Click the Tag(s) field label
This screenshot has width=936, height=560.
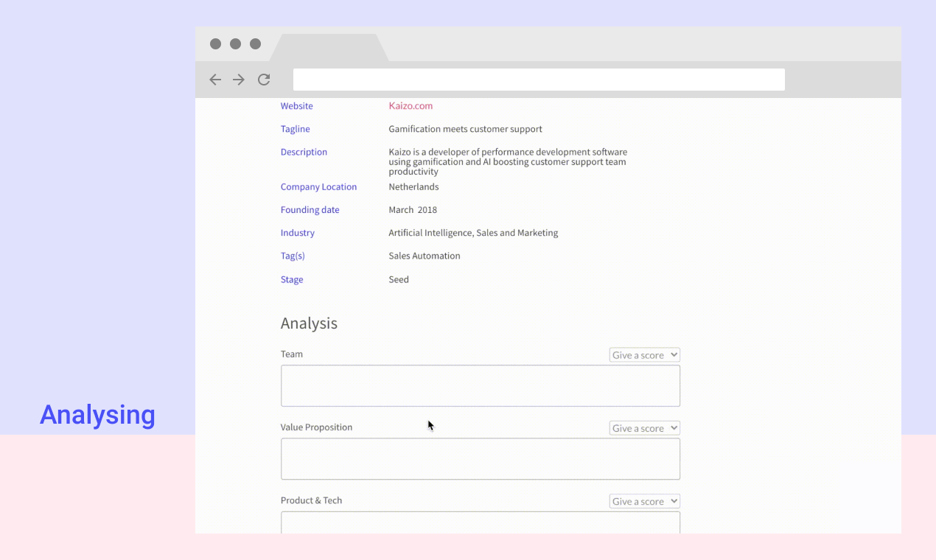293,256
